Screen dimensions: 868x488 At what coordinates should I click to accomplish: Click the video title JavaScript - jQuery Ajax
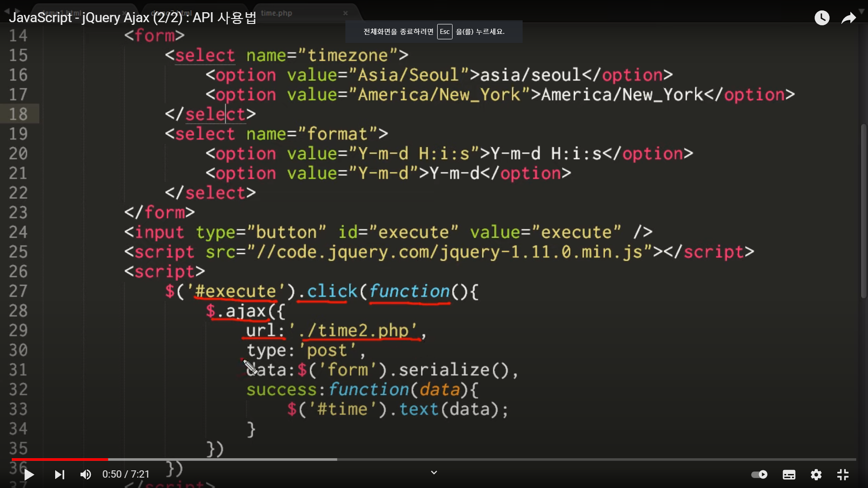[132, 17]
